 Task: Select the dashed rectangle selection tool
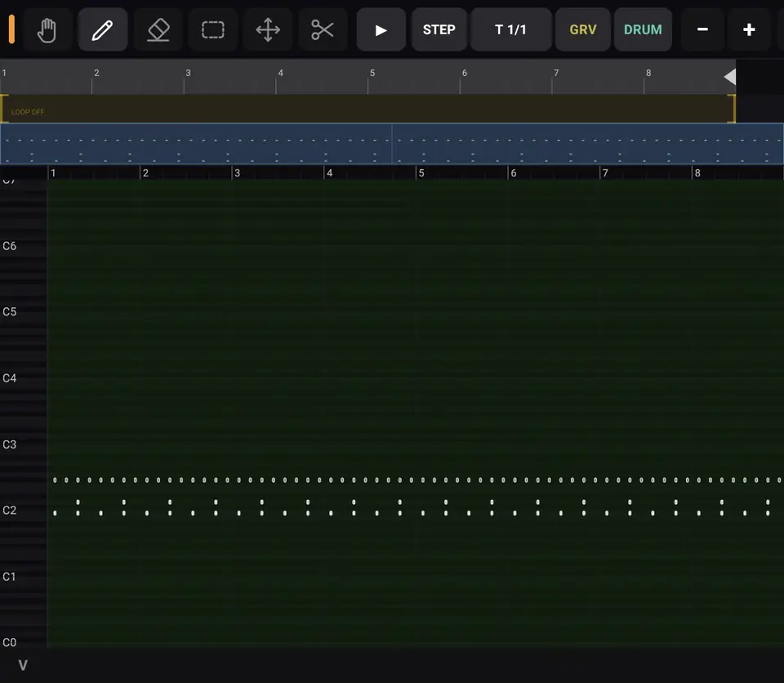pyautogui.click(x=213, y=30)
